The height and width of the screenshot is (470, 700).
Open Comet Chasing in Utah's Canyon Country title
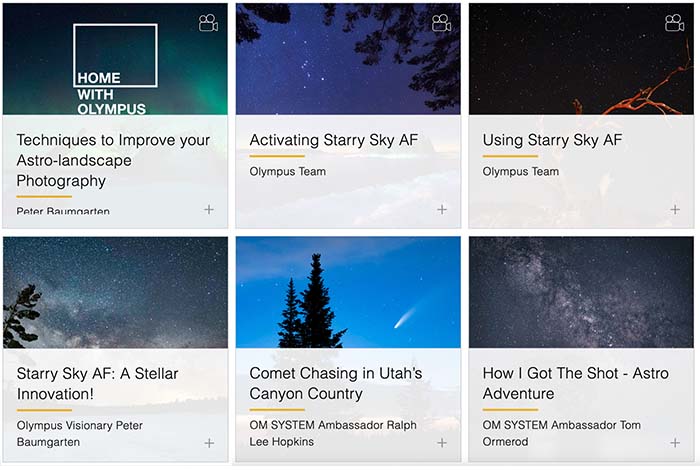point(336,383)
